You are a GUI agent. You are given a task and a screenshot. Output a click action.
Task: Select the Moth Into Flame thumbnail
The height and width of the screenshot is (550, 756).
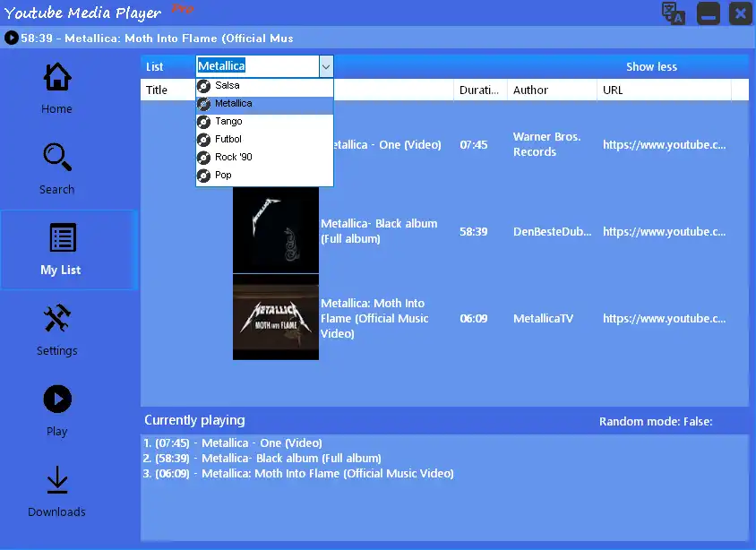276,317
